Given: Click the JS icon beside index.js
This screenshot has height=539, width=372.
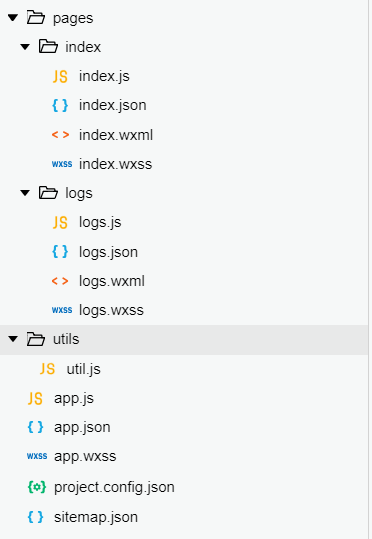Looking at the screenshot, I should (60, 76).
